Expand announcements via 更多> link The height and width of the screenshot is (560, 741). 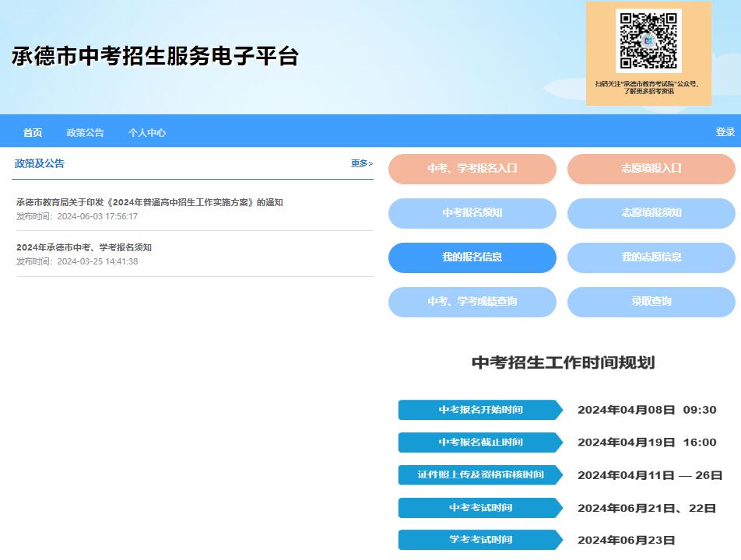click(x=361, y=163)
